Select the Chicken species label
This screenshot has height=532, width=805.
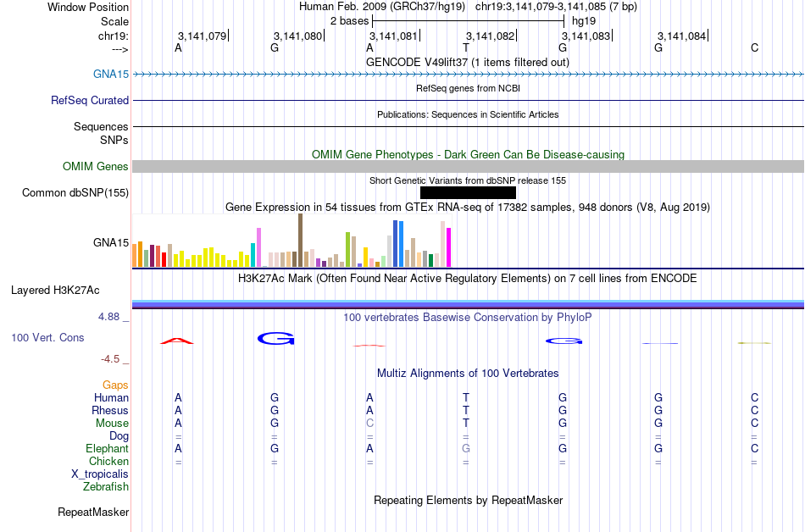pyautogui.click(x=108, y=461)
